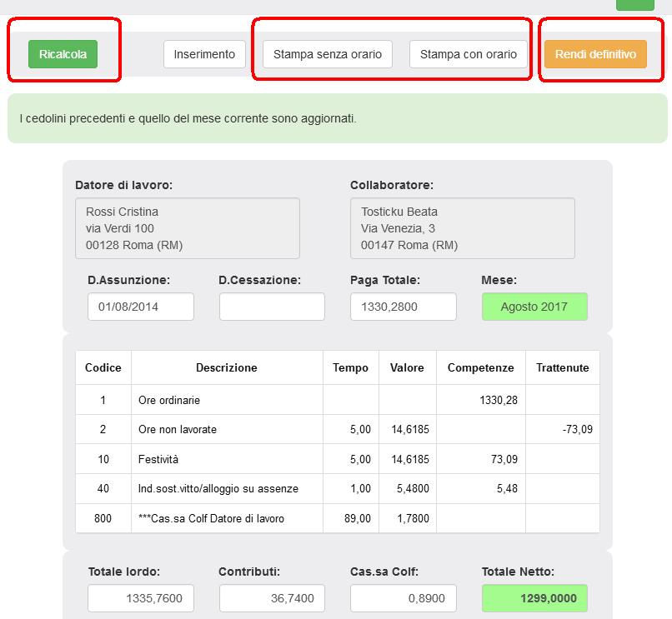This screenshot has height=619, width=672.
Task: Click the green Ricalcola button
Action: tap(63, 54)
